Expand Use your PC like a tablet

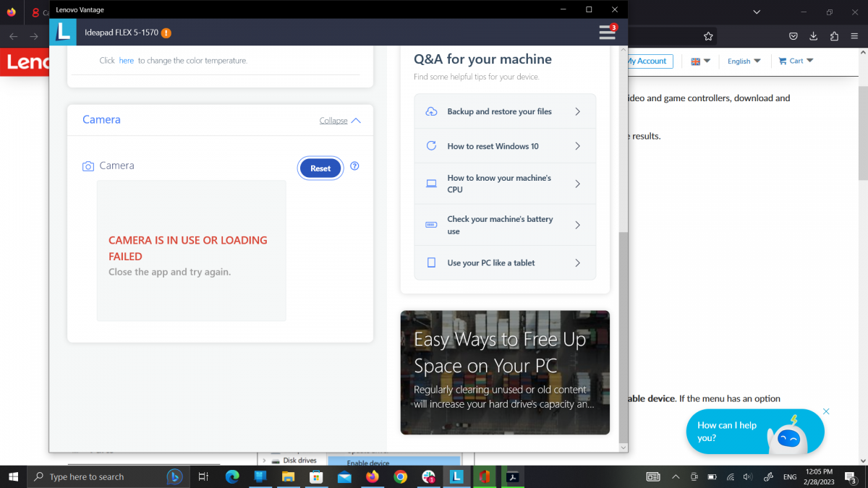(505, 262)
